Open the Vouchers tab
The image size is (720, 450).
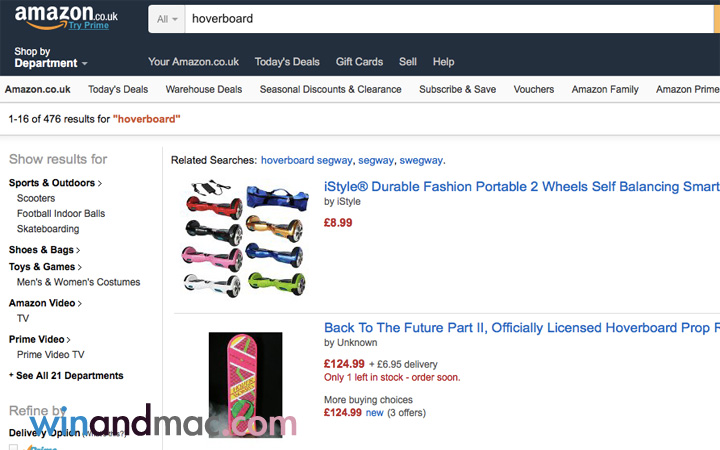click(x=534, y=89)
